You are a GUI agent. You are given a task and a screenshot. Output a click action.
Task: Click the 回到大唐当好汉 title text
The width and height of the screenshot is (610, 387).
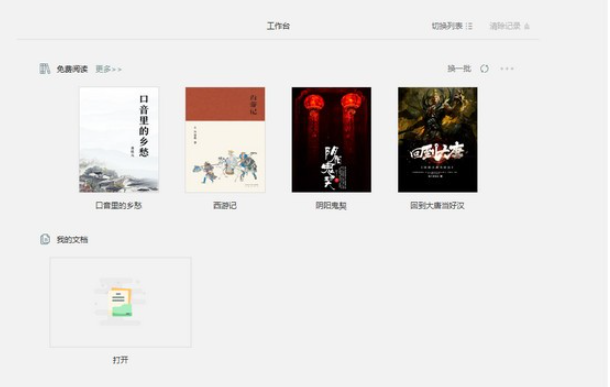pos(437,205)
